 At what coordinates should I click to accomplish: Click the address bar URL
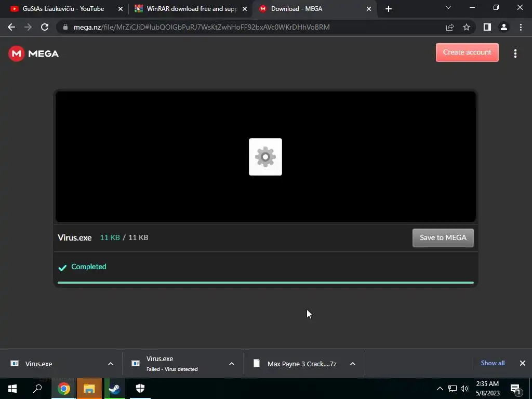[x=202, y=27]
